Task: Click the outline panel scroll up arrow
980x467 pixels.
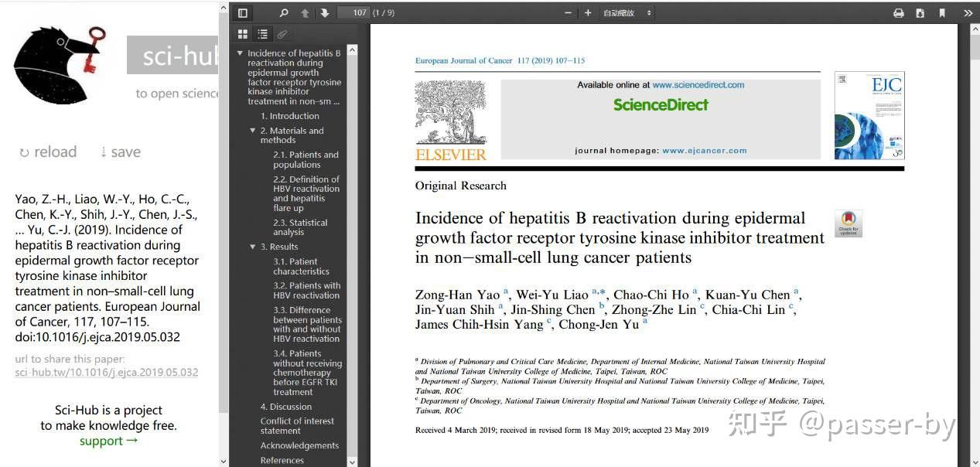Action: (352, 50)
